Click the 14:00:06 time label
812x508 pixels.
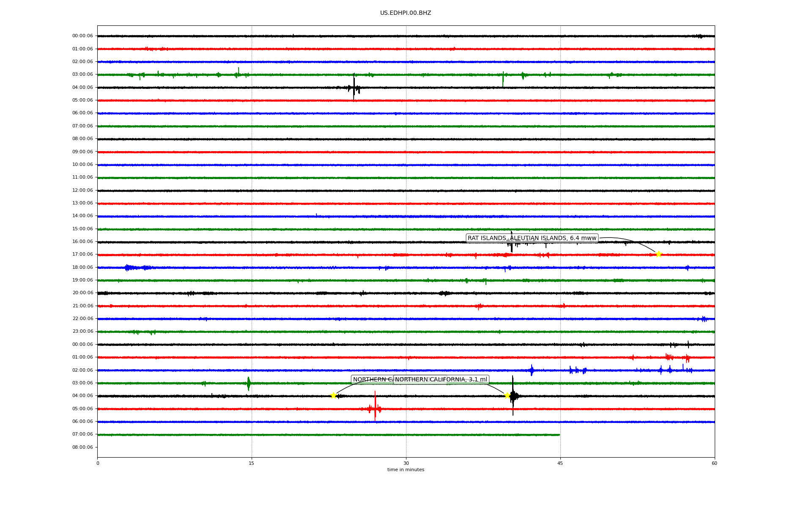pyautogui.click(x=82, y=216)
